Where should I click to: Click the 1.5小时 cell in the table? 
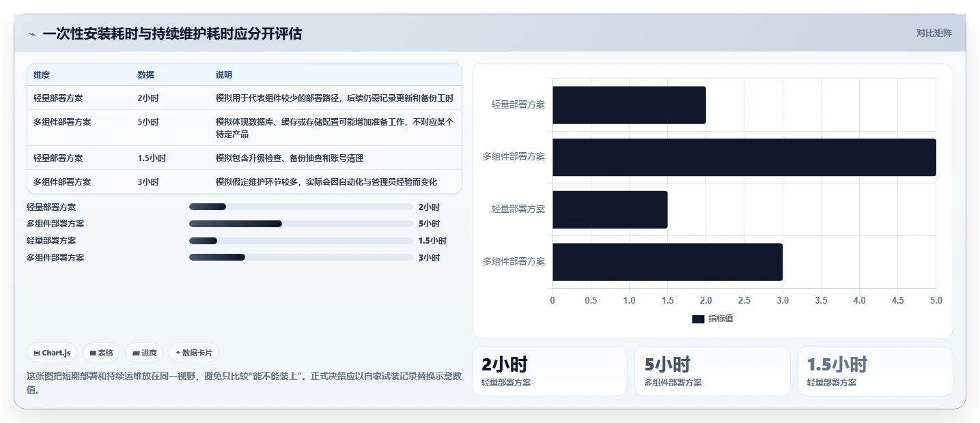(152, 158)
